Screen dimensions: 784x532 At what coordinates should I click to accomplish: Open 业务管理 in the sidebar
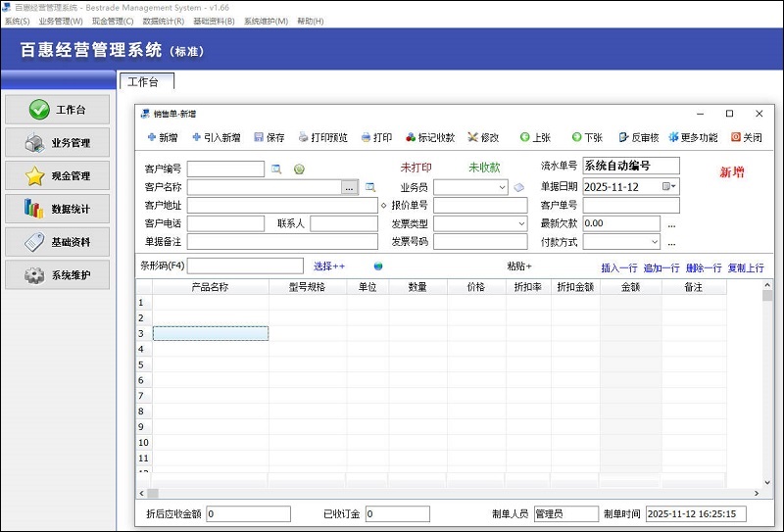point(58,142)
